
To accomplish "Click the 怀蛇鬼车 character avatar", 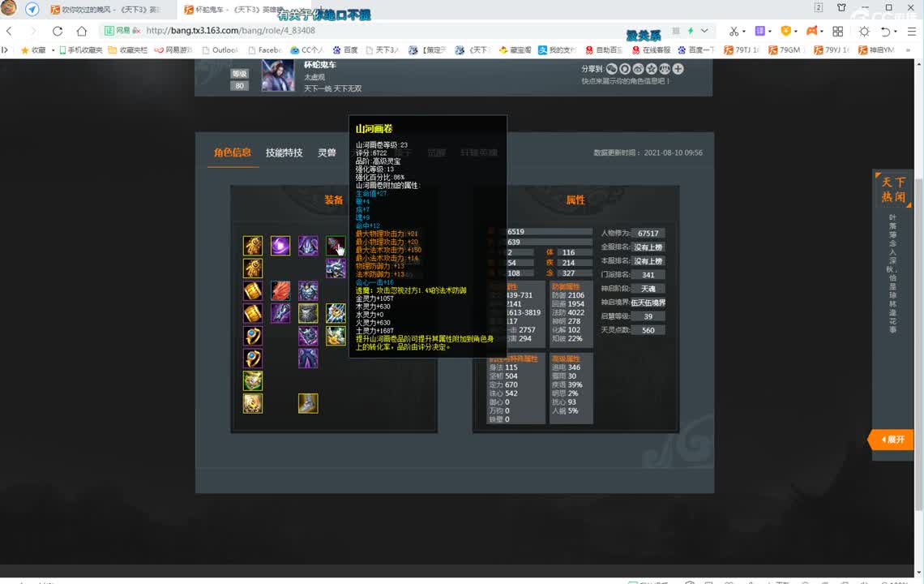I will pos(277,75).
